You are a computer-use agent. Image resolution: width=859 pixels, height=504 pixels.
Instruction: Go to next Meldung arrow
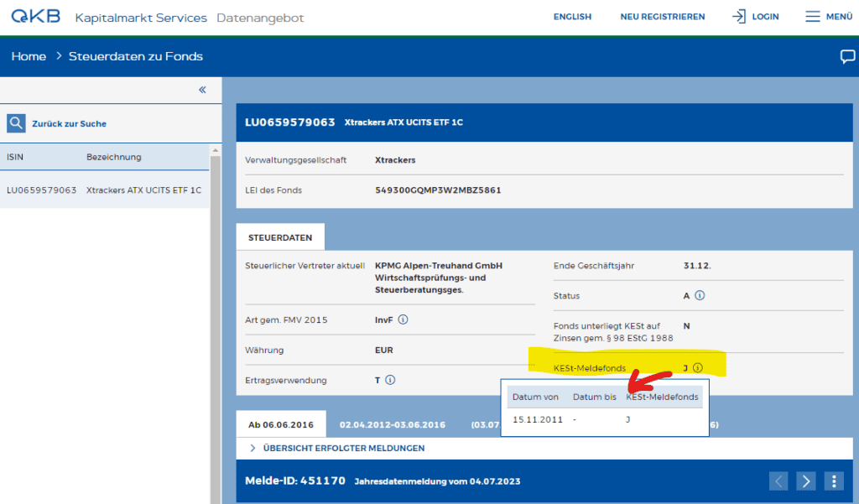806,481
